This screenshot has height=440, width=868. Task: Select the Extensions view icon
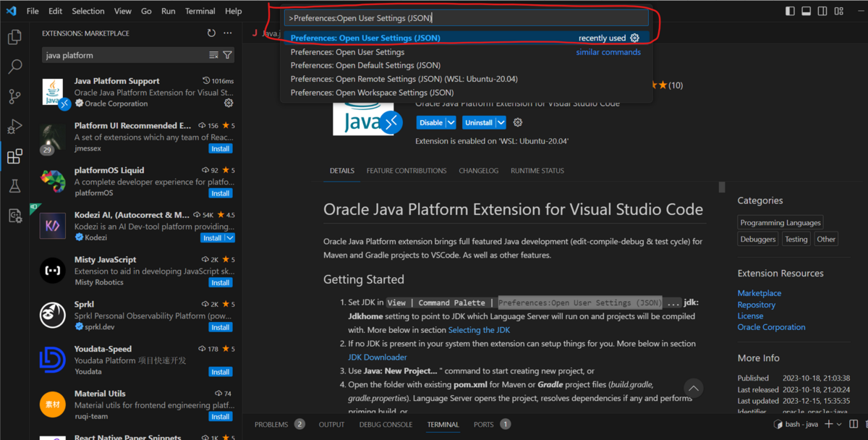coord(14,157)
